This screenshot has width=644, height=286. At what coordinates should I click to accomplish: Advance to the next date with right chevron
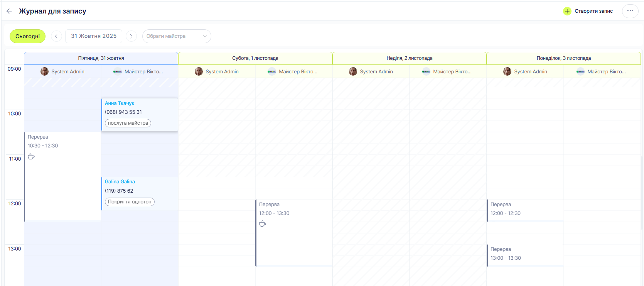pos(131,36)
